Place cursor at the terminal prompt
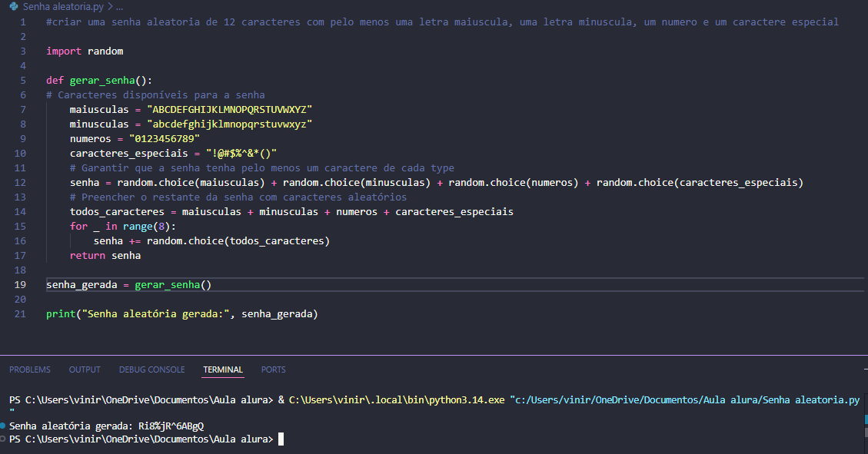 click(281, 439)
